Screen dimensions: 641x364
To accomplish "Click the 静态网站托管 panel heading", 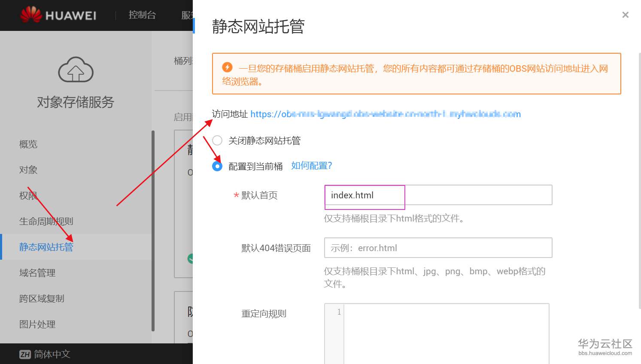I will (258, 26).
